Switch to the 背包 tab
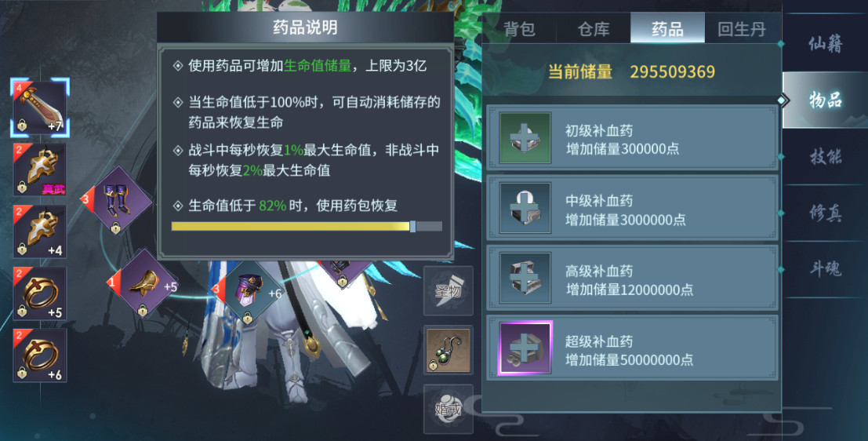 pos(519,29)
